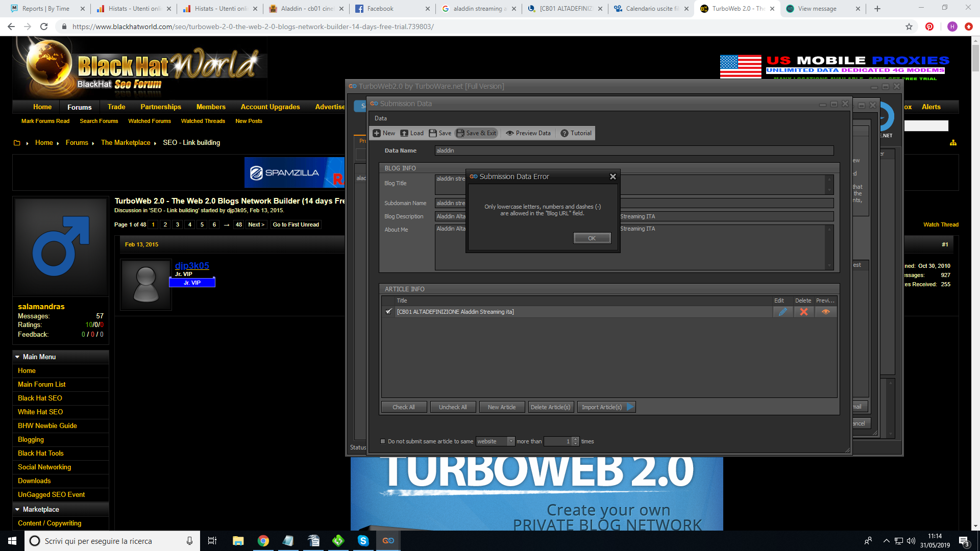Image resolution: width=980 pixels, height=551 pixels.
Task: Open the website dropdown selector
Action: click(x=495, y=441)
